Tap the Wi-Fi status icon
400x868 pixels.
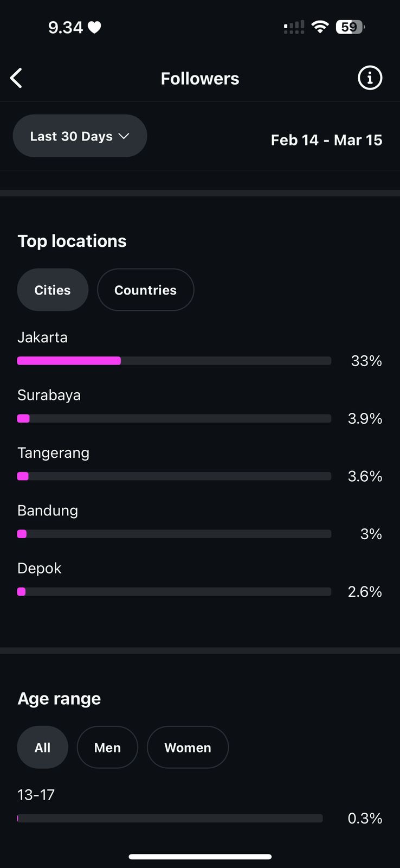[x=320, y=27]
